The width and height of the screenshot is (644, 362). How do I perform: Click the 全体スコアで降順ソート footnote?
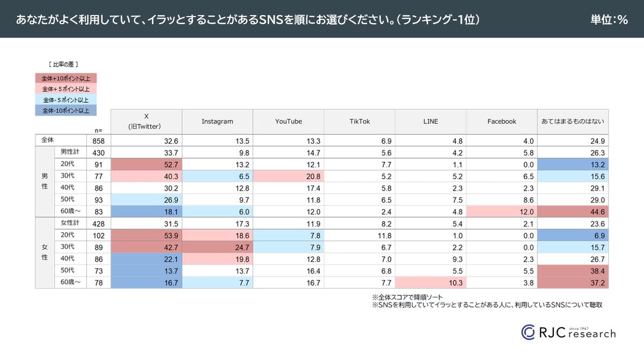[x=407, y=297]
